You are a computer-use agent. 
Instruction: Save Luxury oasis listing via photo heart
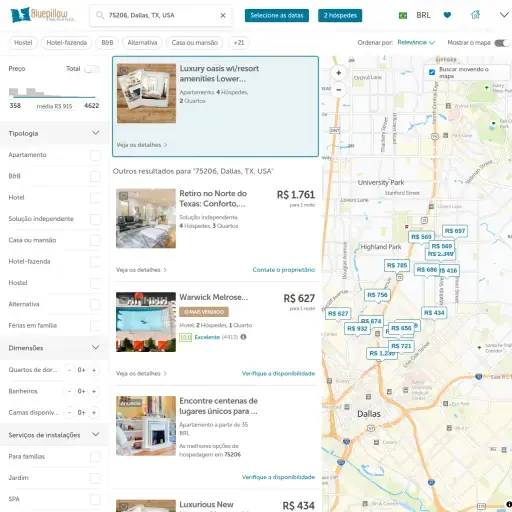tap(124, 71)
